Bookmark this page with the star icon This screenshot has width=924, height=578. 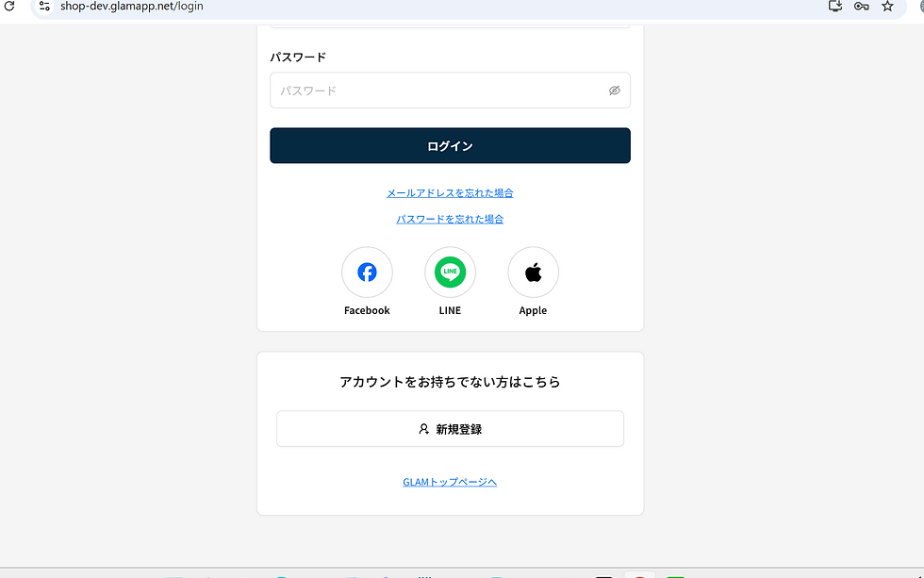click(887, 7)
